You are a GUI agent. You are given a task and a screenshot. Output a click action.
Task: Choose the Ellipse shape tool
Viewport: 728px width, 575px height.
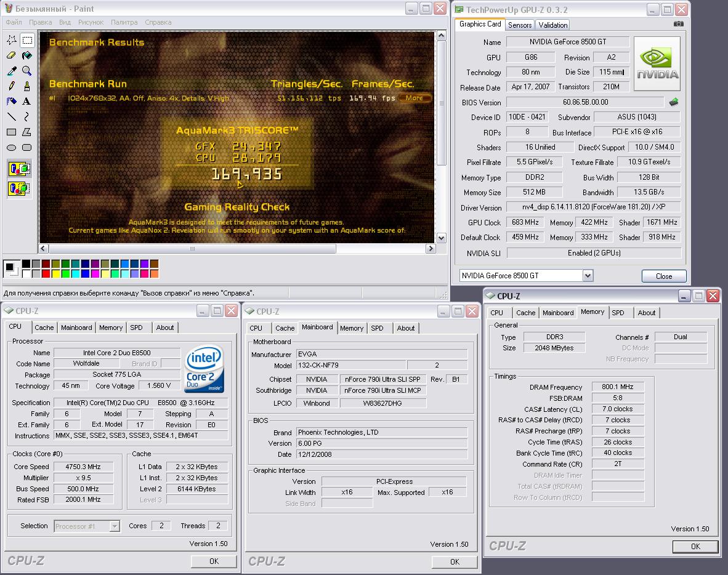coord(12,147)
